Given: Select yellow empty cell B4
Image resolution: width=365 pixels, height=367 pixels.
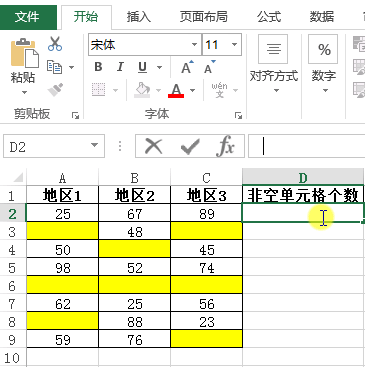Looking at the screenshot, I should (135, 249).
